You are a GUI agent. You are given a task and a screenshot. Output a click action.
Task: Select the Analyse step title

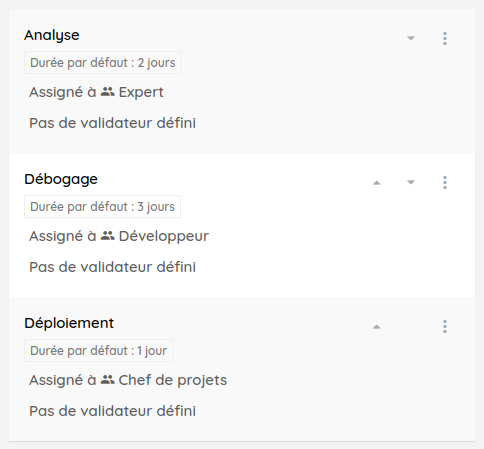pyautogui.click(x=52, y=35)
